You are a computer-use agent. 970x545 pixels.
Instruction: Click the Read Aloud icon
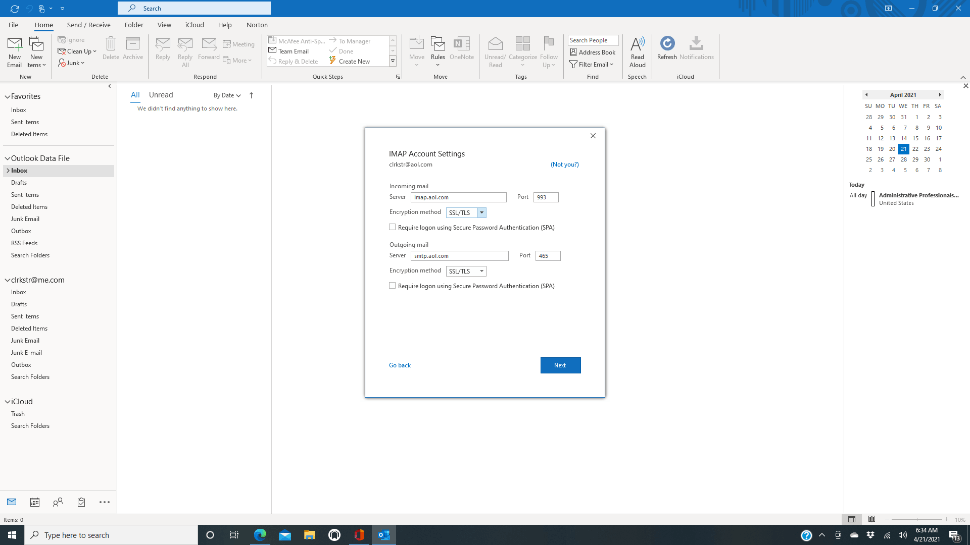tap(637, 44)
